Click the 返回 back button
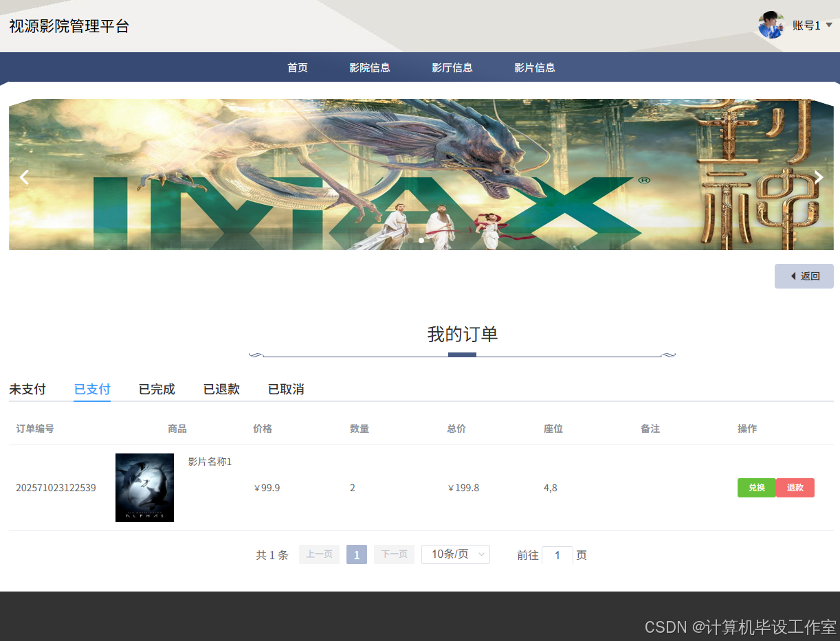This screenshot has width=840, height=641. [804, 276]
